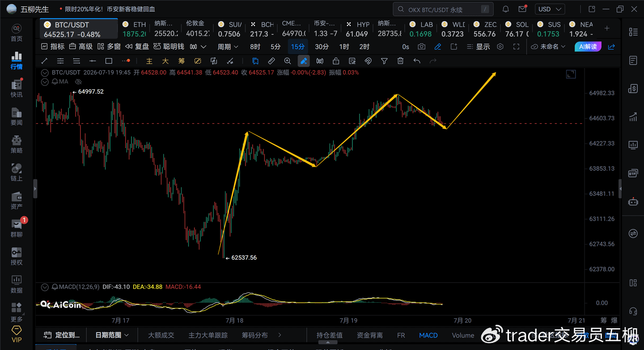The width and height of the screenshot is (644, 350).
Task: Open the 资产 assets wallet section
Action: [17, 200]
